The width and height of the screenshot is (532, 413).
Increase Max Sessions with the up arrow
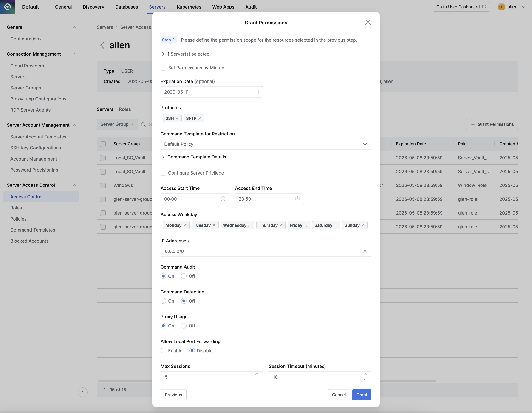click(x=257, y=374)
